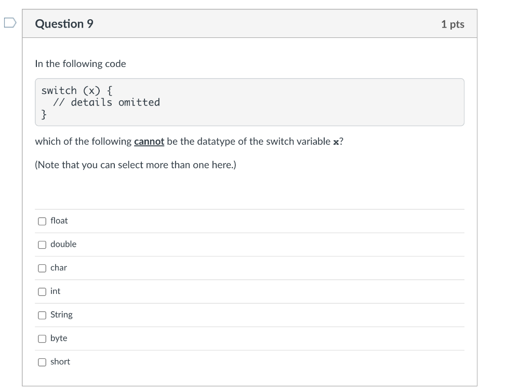The image size is (532, 392).
Task: Tick the float checkbox
Action: pos(42,221)
